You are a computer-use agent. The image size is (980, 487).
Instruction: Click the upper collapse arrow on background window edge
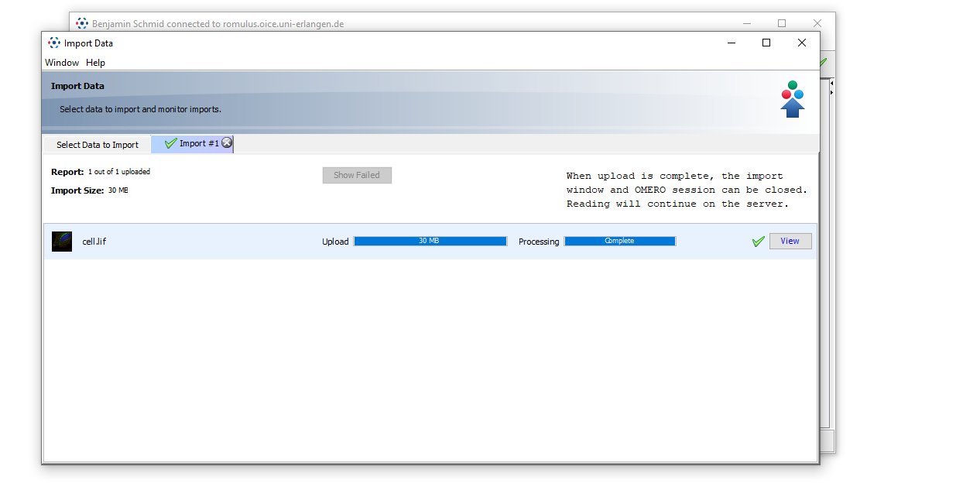831,83
